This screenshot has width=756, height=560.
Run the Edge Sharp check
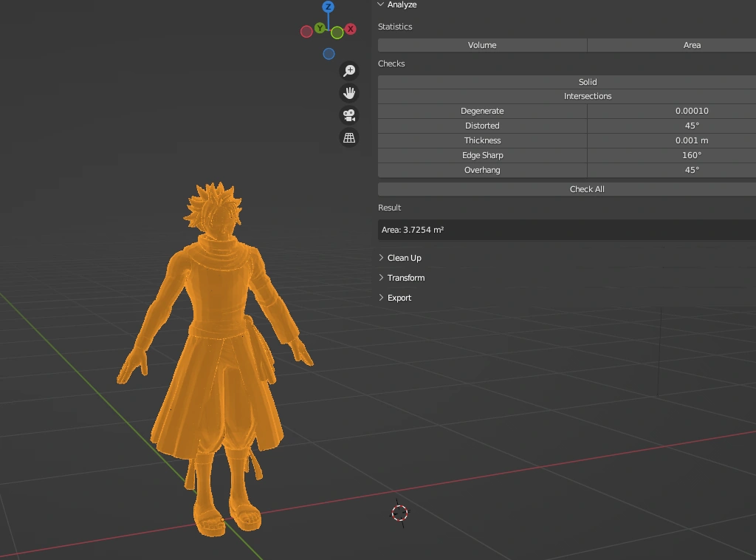pyautogui.click(x=482, y=155)
